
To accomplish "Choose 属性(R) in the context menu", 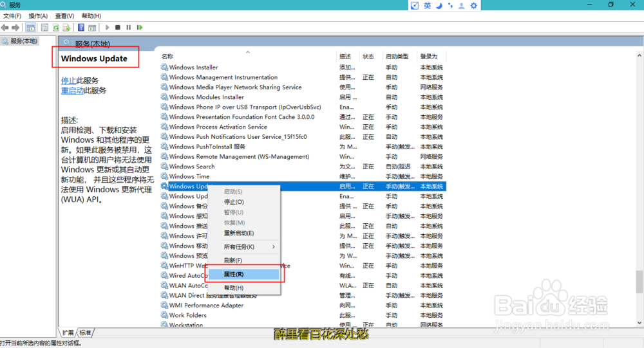I will pos(244,274).
